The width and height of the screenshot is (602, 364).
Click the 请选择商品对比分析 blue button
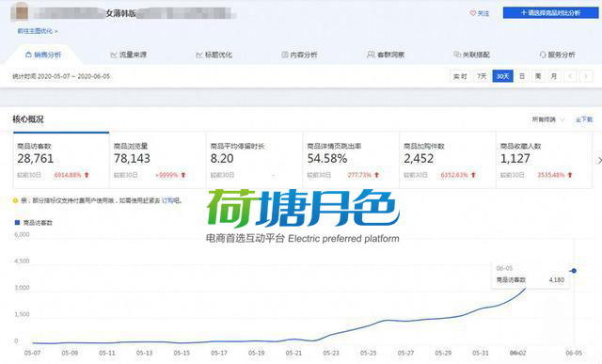[550, 12]
